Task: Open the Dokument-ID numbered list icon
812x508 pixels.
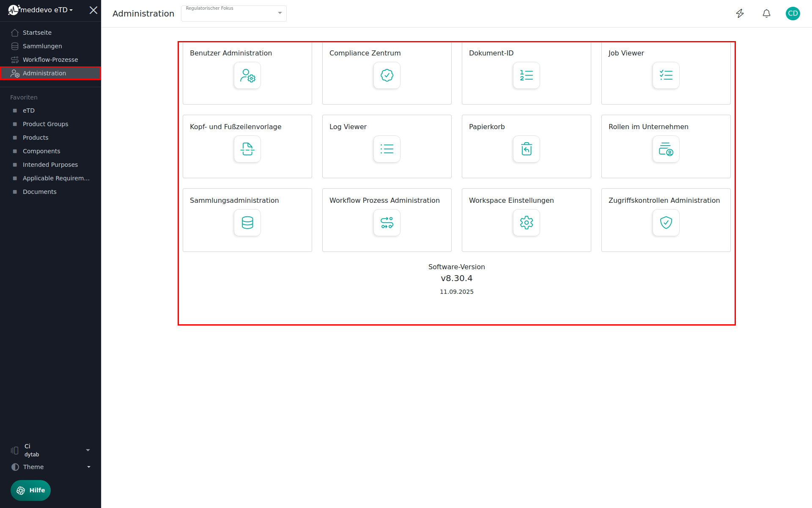Action: (x=527, y=75)
